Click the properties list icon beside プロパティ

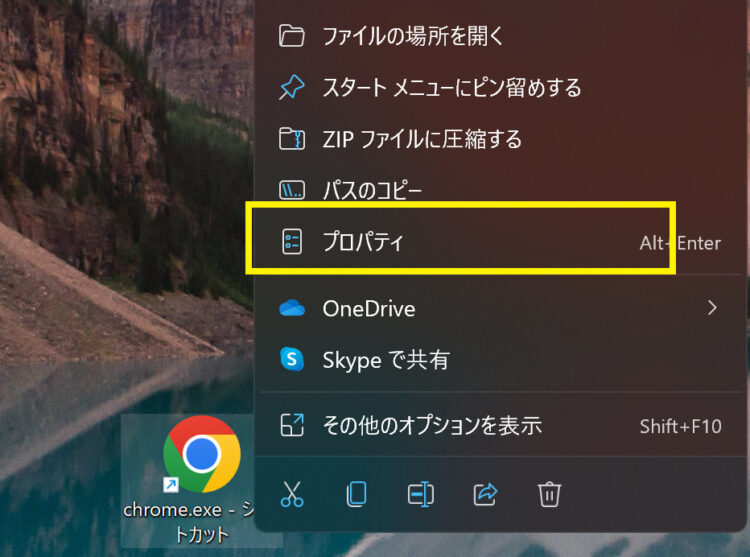[x=292, y=241]
